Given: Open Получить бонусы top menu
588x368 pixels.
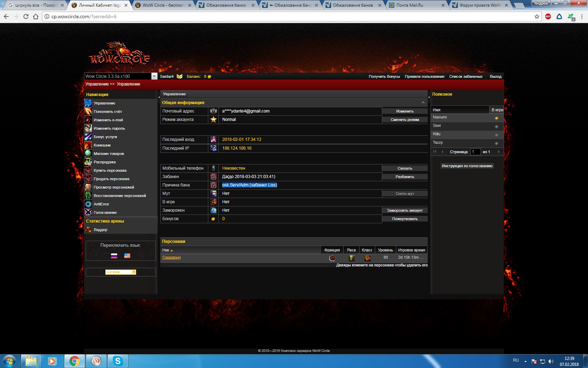Looking at the screenshot, I should click(384, 76).
